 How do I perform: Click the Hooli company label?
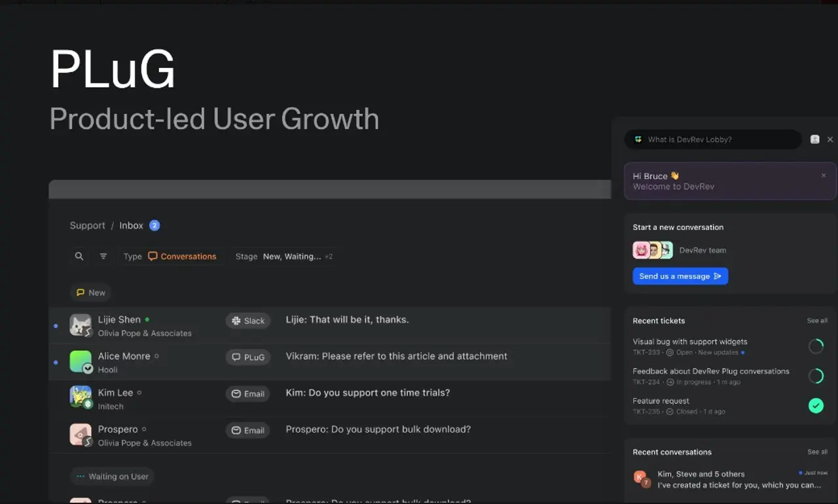click(108, 370)
